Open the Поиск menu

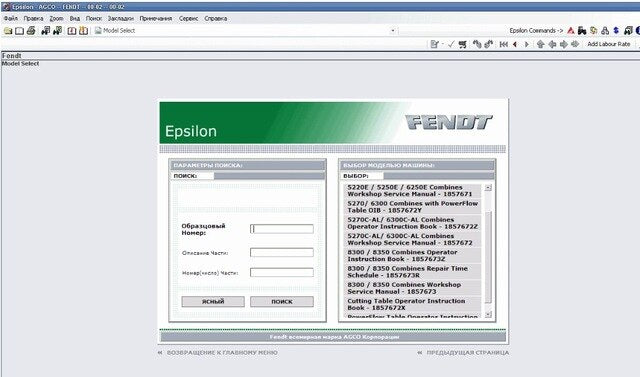click(x=93, y=18)
